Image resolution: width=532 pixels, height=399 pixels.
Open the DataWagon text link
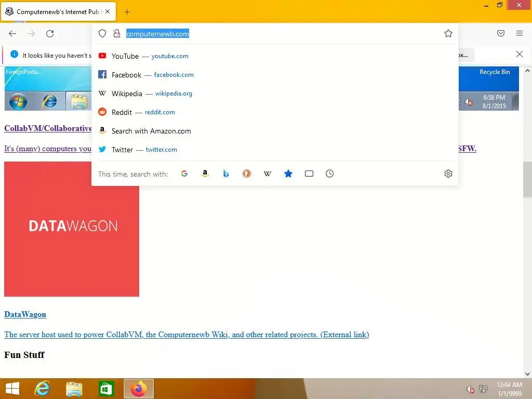tap(25, 314)
